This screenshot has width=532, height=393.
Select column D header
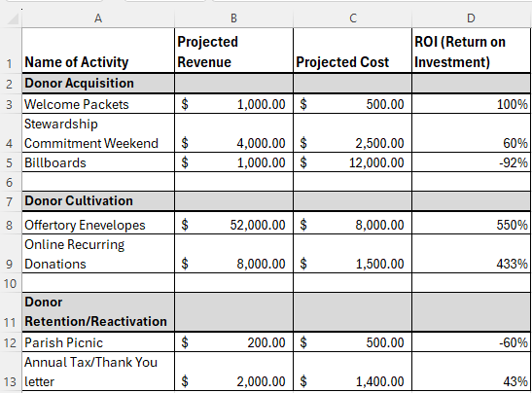(x=471, y=18)
